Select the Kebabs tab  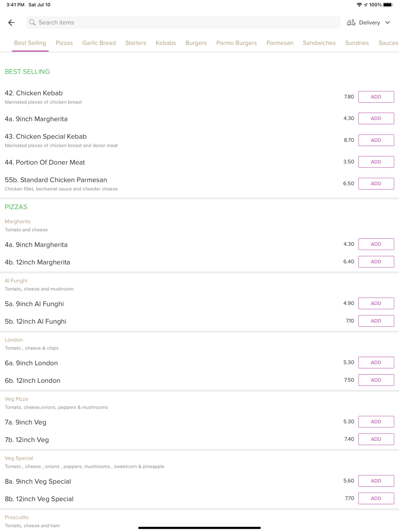[x=166, y=43]
